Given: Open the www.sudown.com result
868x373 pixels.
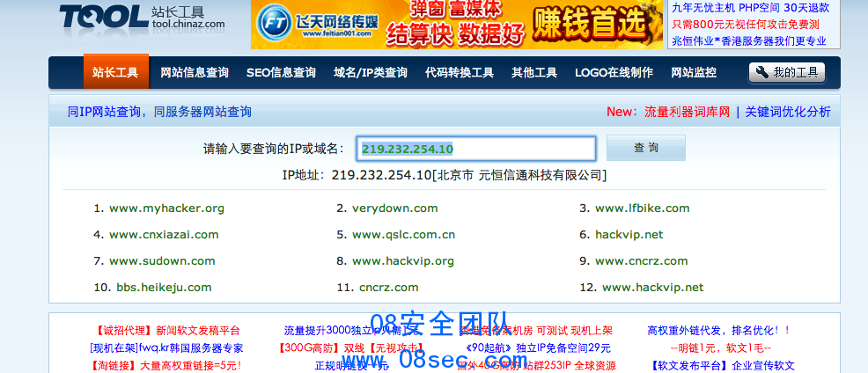Looking at the screenshot, I should click(x=162, y=261).
